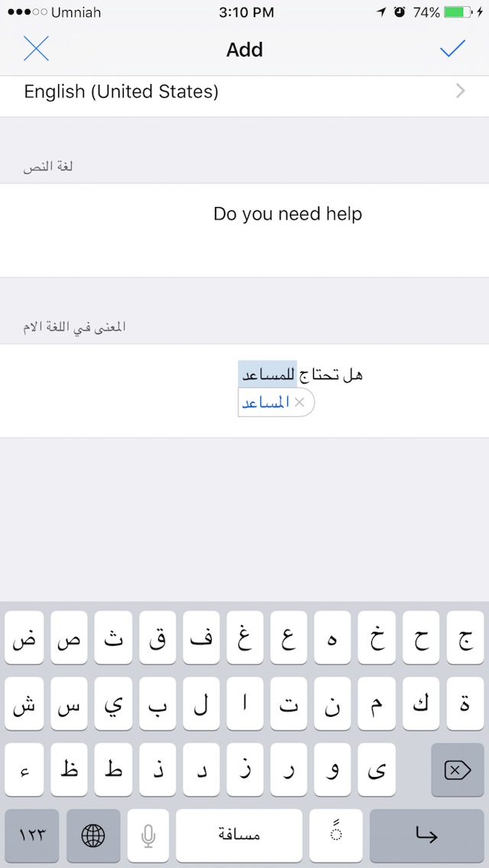Accept the المساعد suggestion bubble
This screenshot has height=868, width=489.
click(x=265, y=403)
